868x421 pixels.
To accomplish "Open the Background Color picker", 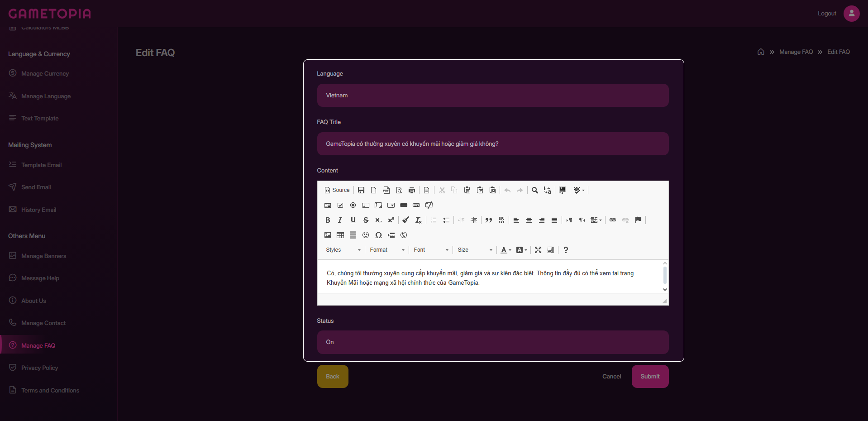I will pos(522,250).
